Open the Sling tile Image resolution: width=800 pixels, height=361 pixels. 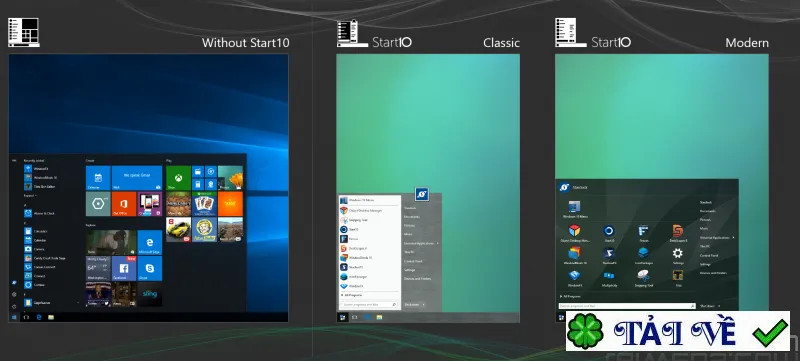[150, 294]
